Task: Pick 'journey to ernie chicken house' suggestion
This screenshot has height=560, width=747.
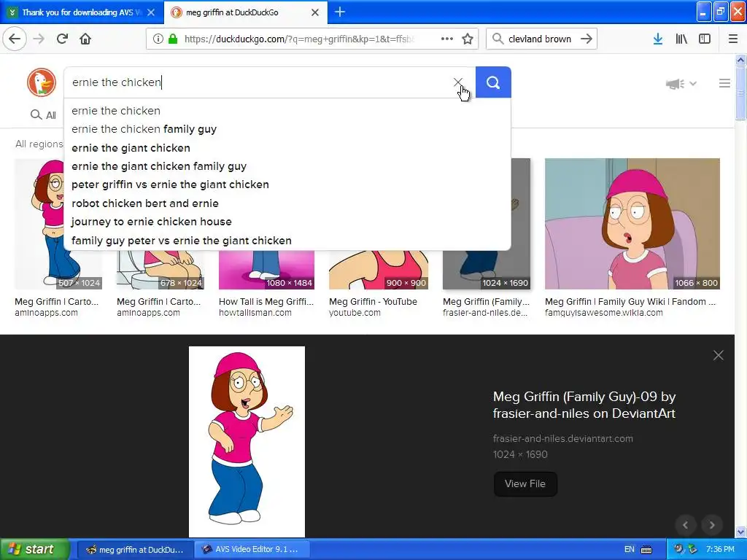Action: coord(287,222)
